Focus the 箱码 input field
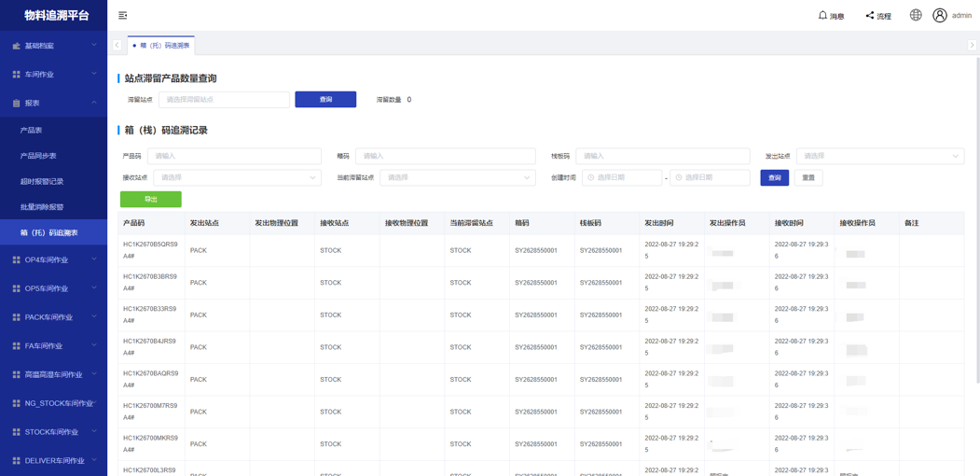Screen dimensions: 980x476 pyautogui.click(x=446, y=157)
